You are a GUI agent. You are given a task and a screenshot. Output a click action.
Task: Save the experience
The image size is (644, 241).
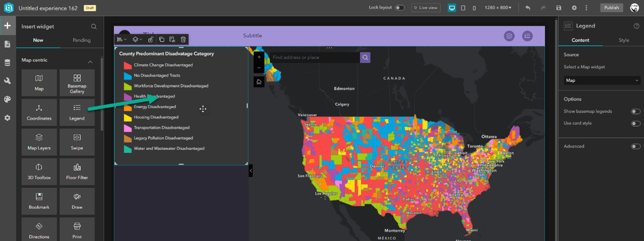tap(559, 8)
